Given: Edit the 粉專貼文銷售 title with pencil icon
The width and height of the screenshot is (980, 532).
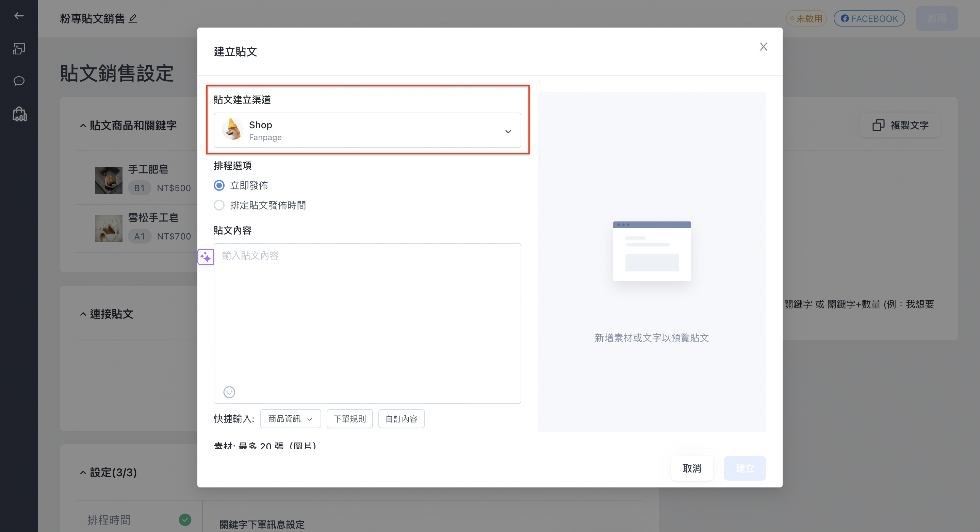Looking at the screenshot, I should (x=133, y=19).
